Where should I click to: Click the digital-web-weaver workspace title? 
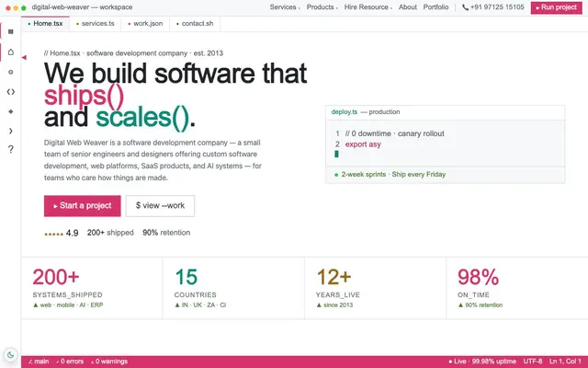click(82, 7)
